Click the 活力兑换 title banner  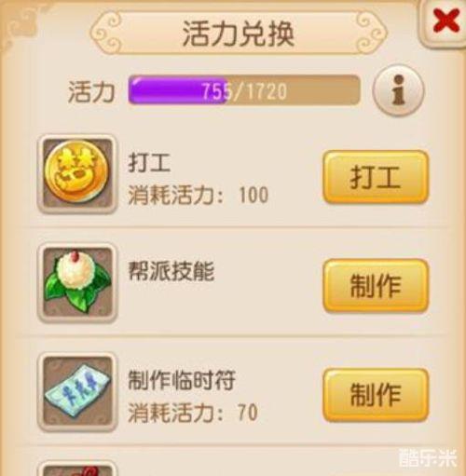point(239,34)
